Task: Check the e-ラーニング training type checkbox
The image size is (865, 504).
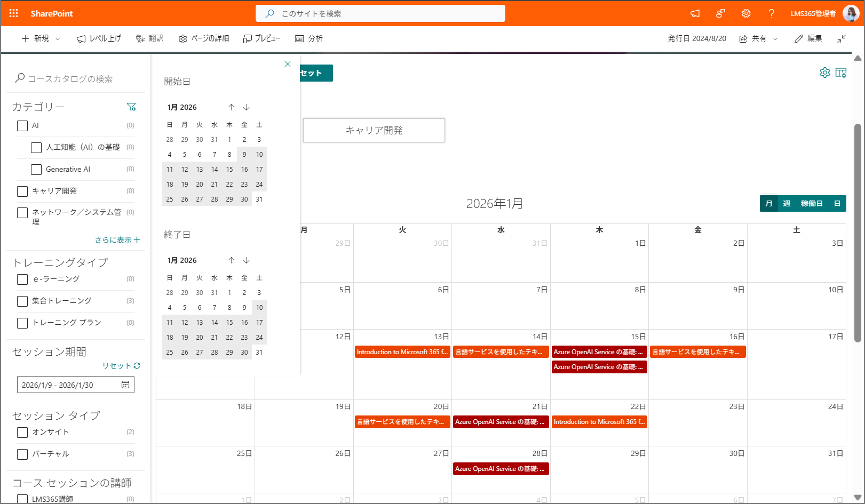Action: [x=22, y=279]
